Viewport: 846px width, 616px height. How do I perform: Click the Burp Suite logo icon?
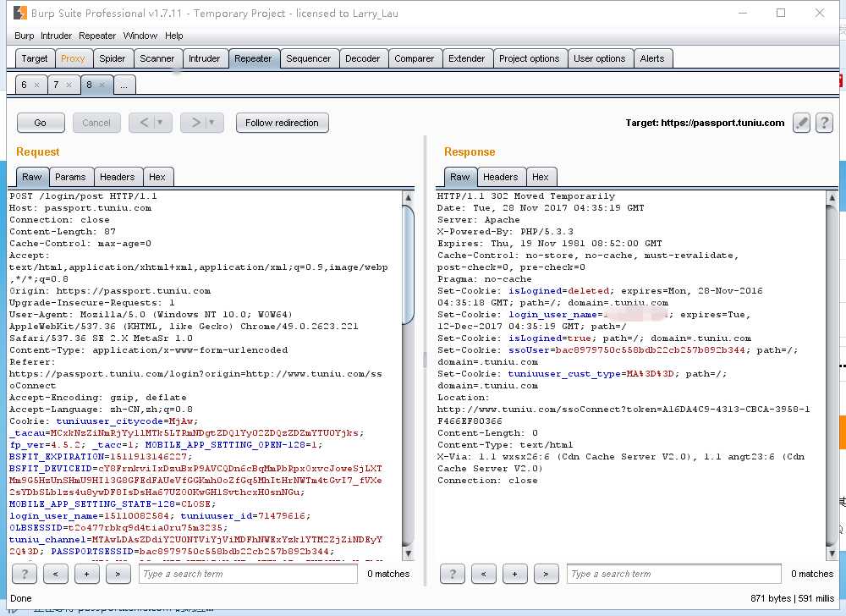20,13
